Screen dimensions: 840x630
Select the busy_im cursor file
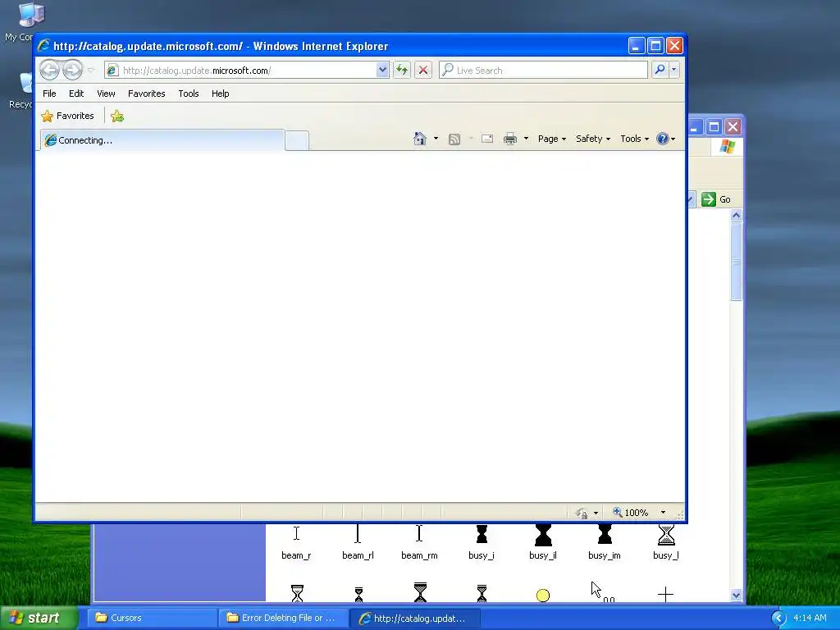tap(605, 542)
